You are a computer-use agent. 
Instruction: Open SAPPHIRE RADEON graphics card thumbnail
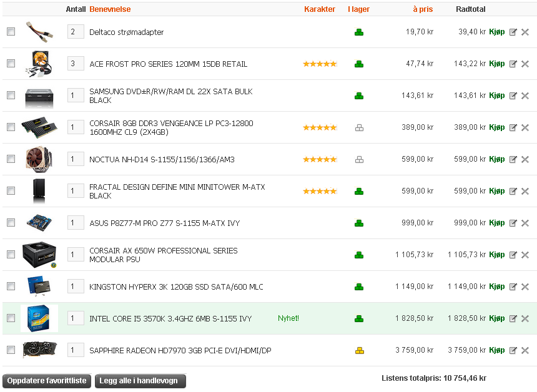(x=40, y=350)
